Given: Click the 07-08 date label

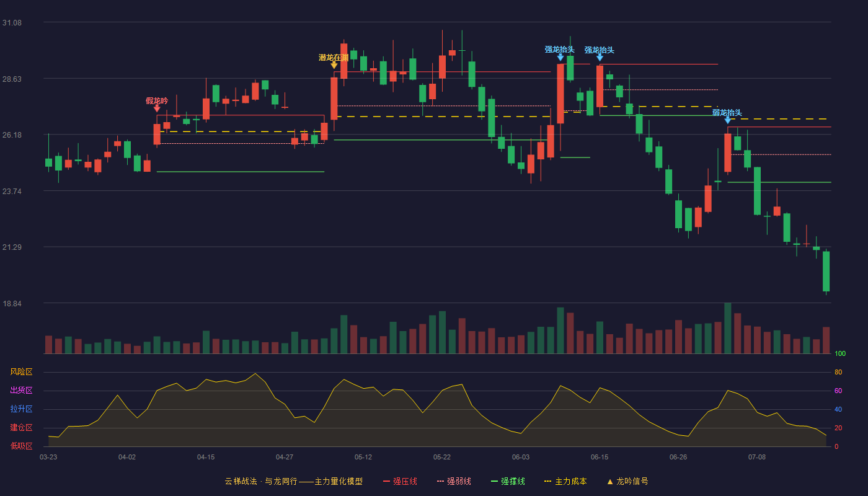Looking at the screenshot, I should [x=757, y=457].
